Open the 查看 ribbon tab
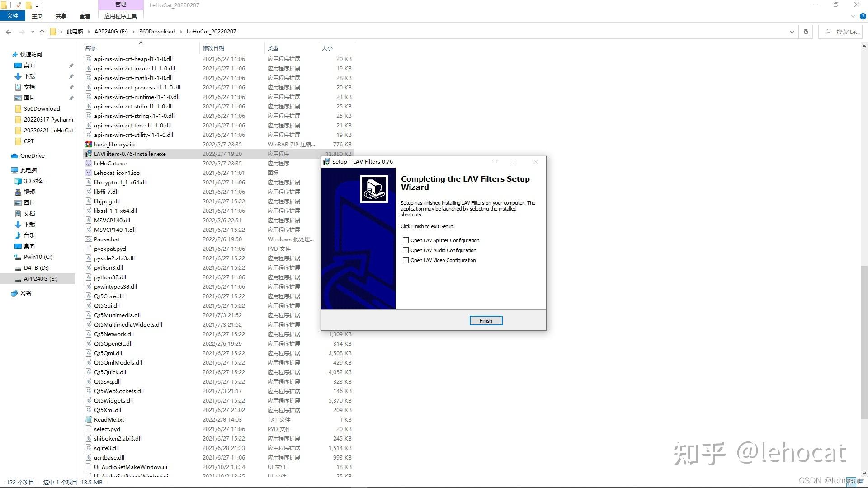Screen dimensions: 868x488 click(x=85, y=16)
